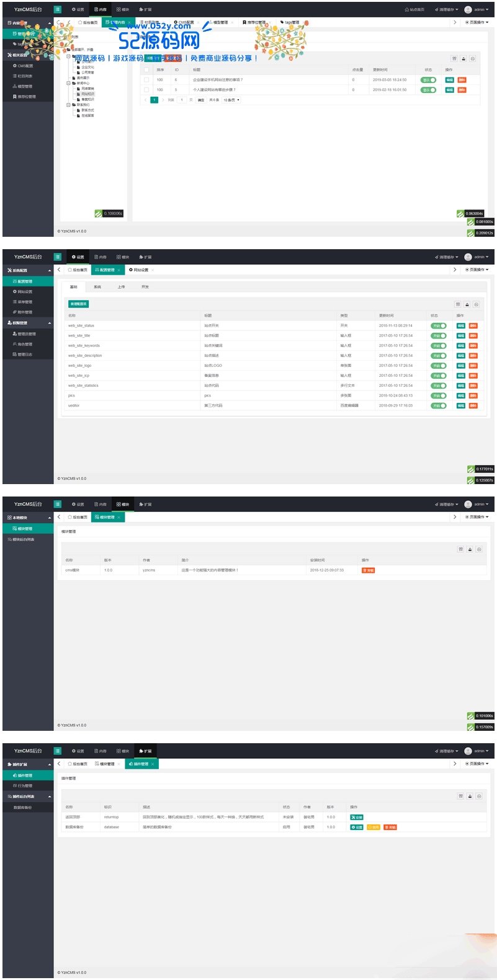The height and width of the screenshot is (980, 497).
Task: Open 网站设置 in the system config sidebar
Action: click(25, 292)
